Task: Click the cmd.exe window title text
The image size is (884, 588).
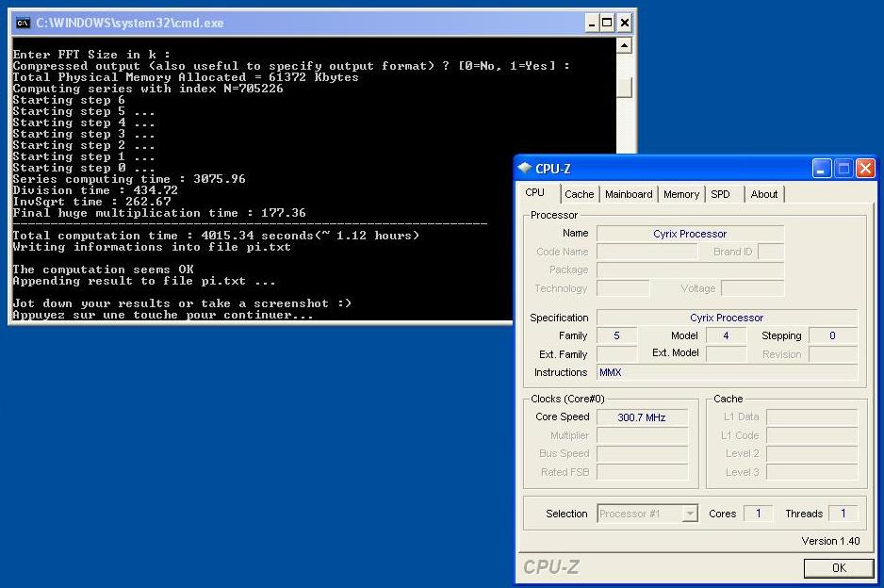Action: pos(130,24)
